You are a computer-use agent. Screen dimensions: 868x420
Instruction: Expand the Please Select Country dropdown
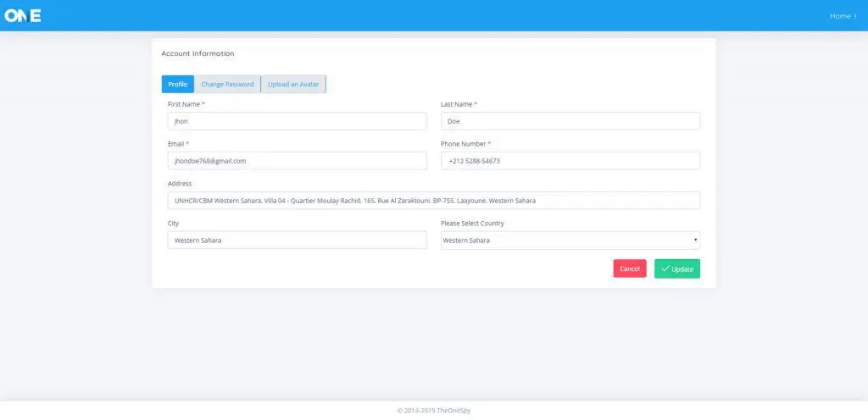click(570, 240)
